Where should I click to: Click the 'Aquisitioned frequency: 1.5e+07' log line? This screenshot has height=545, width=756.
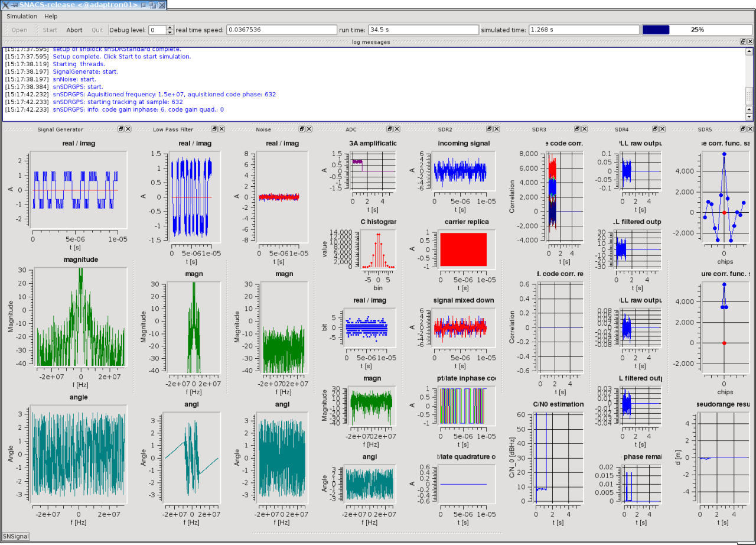pyautogui.click(x=164, y=95)
